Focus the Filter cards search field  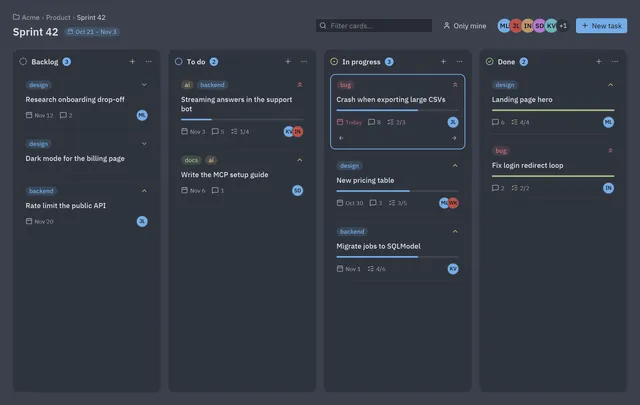(x=374, y=25)
